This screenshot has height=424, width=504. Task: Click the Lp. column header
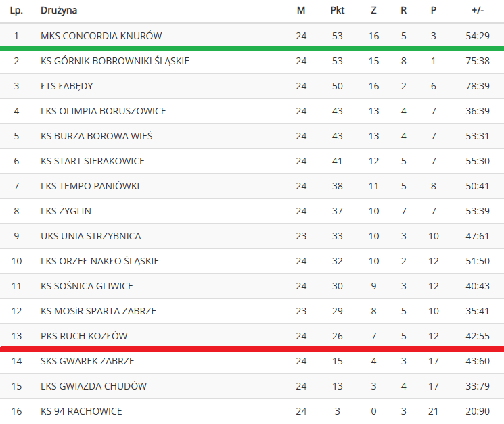click(16, 11)
